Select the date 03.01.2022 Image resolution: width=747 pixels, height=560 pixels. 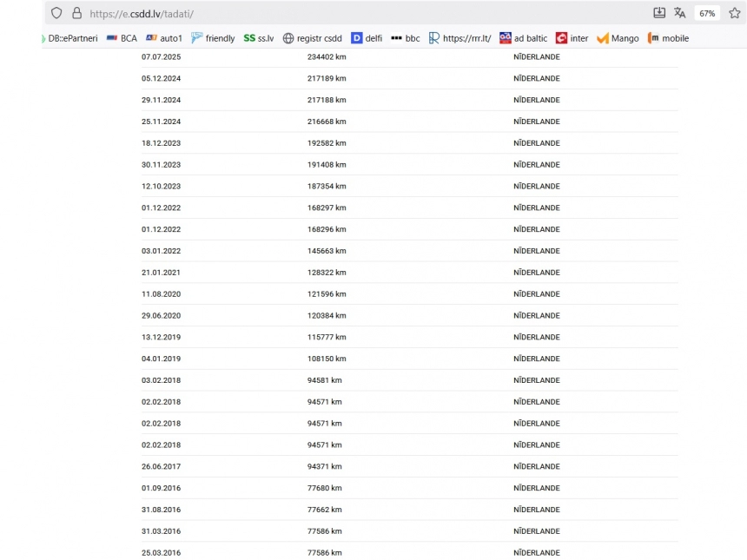pyautogui.click(x=161, y=251)
